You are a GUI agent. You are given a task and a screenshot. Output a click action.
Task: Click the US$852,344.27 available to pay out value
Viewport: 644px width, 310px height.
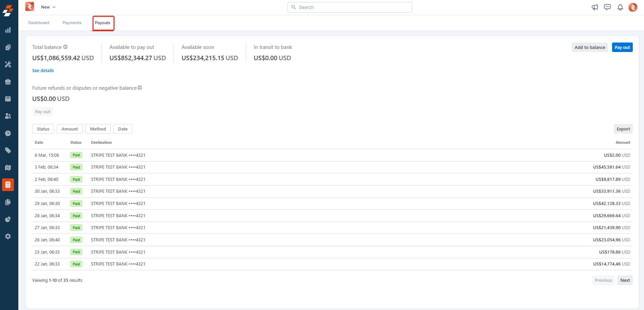point(137,58)
